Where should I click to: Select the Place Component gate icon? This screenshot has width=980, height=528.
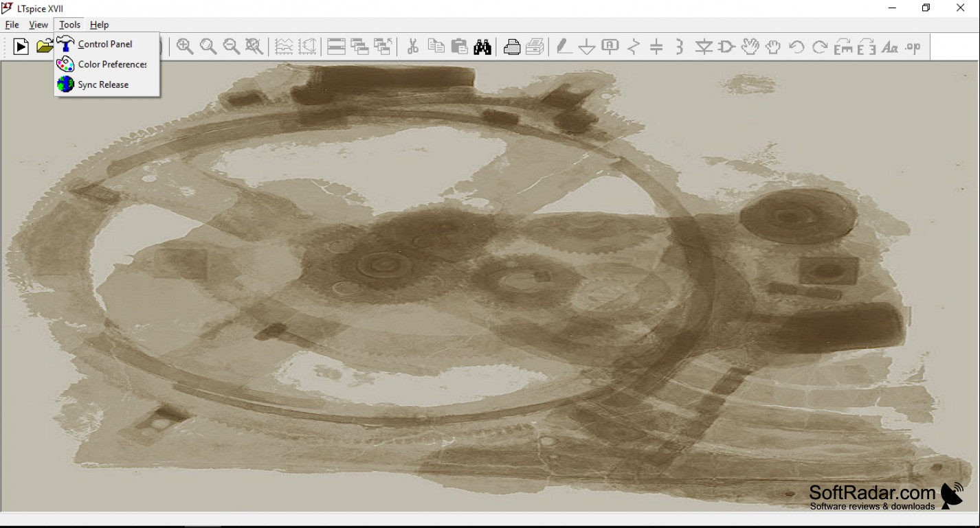point(727,47)
